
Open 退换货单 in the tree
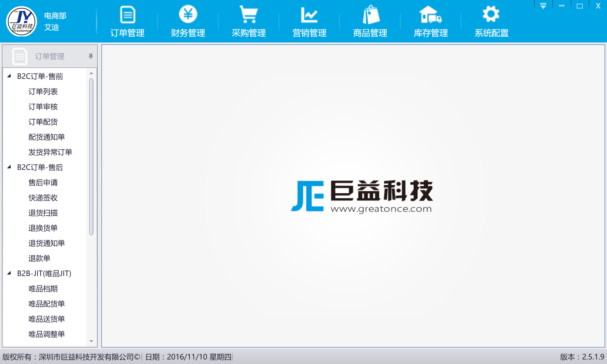click(43, 228)
